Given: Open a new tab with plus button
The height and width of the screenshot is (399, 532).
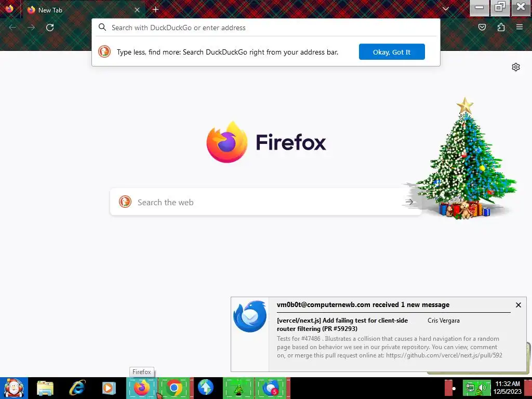Looking at the screenshot, I should [156, 9].
